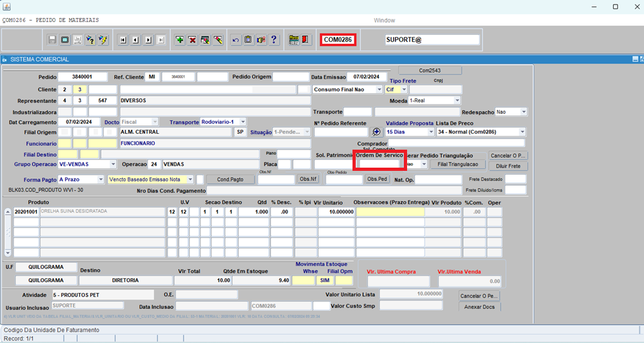Viewport: 644px width, 343px height.
Task: Click Cancelar O P... button above Diluir Frete
Action: click(x=508, y=155)
